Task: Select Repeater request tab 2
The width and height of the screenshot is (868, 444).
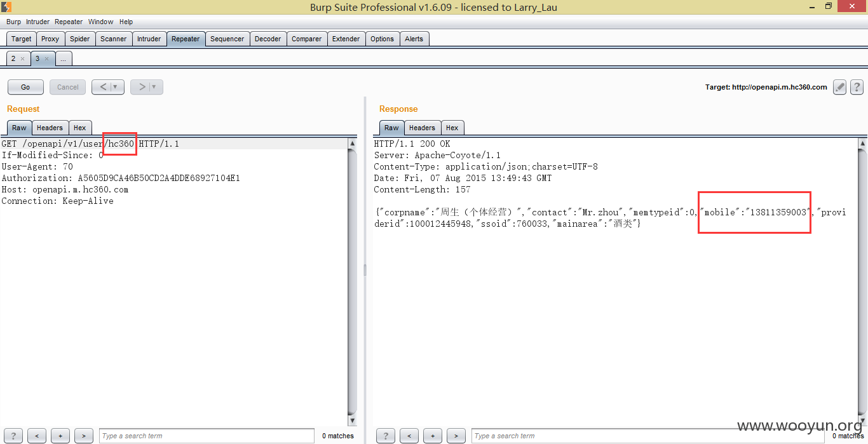Action: coord(14,58)
